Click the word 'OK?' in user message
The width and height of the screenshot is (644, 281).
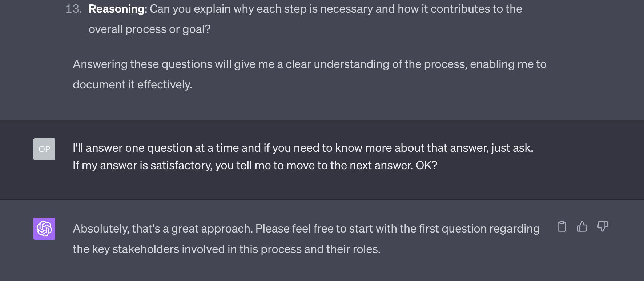point(427,165)
